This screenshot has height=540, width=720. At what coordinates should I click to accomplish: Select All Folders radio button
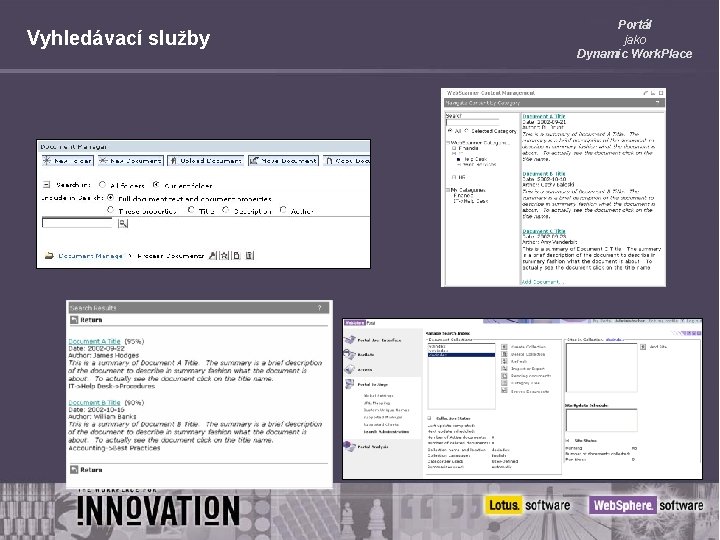pos(102,185)
